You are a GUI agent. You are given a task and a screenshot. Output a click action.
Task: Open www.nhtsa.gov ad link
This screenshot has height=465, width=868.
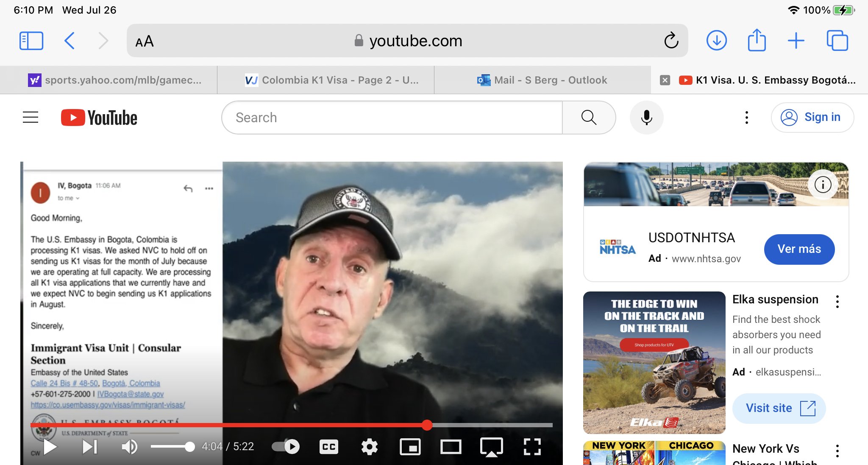coord(706,259)
